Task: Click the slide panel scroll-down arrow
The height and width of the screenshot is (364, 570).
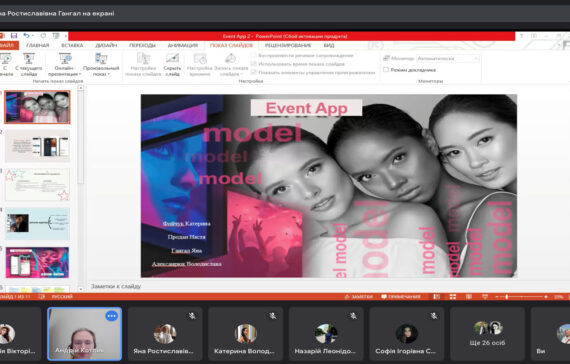Action: pos(81,289)
